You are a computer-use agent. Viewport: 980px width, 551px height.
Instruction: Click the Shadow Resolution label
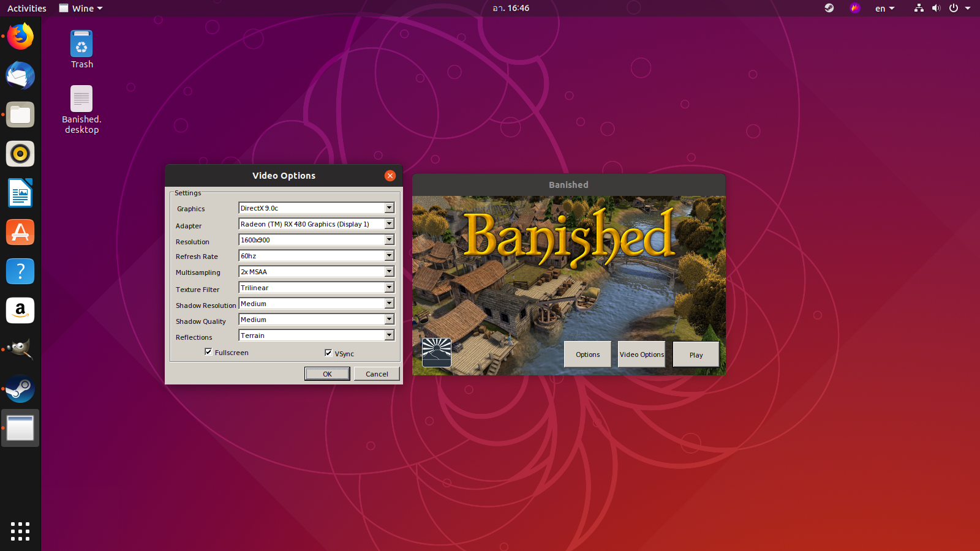(206, 305)
